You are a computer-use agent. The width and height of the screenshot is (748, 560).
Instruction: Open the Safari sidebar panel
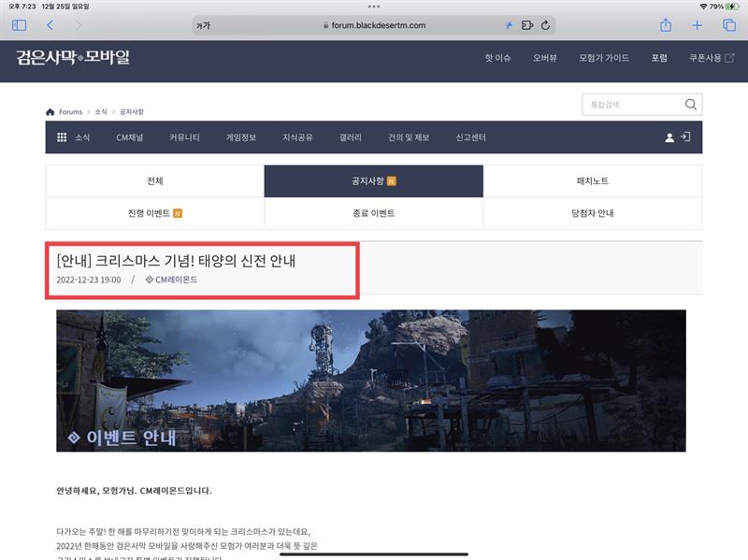(x=19, y=25)
